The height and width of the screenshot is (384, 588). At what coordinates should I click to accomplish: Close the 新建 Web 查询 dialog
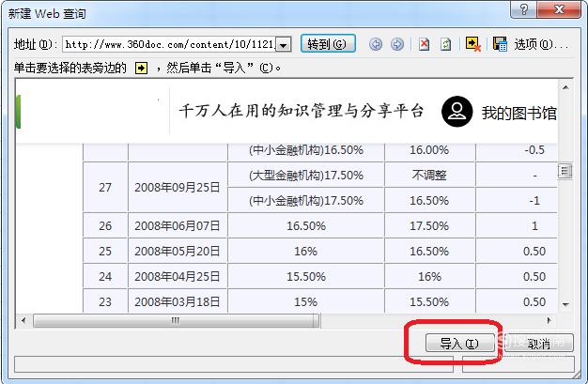pyautogui.click(x=559, y=9)
